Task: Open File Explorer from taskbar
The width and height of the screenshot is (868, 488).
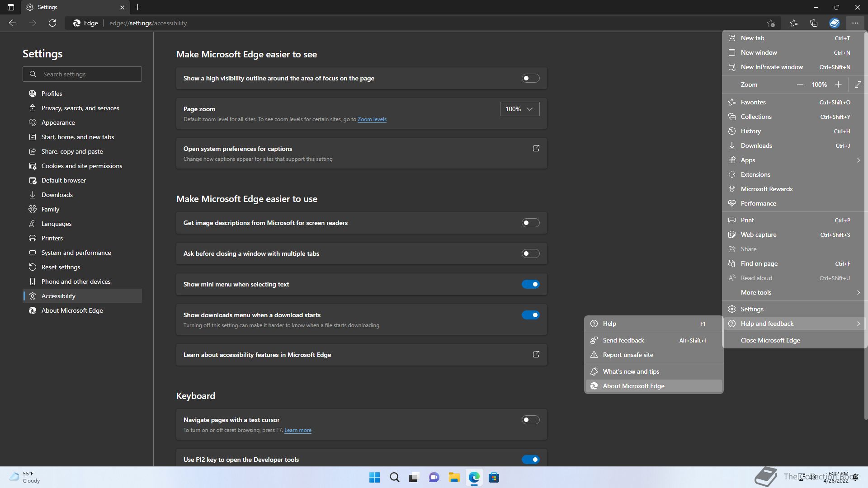Action: pyautogui.click(x=454, y=478)
